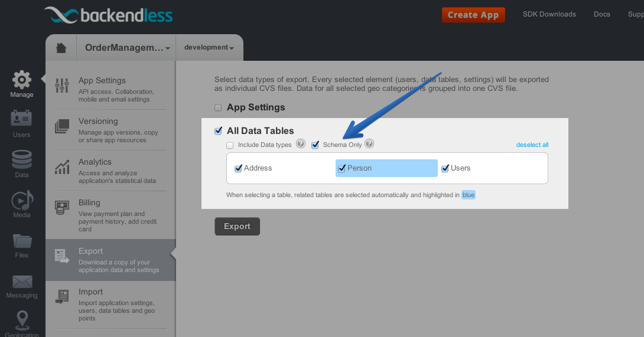Uncheck the Schema Only checkbox
The image size is (644, 337).
tap(315, 145)
